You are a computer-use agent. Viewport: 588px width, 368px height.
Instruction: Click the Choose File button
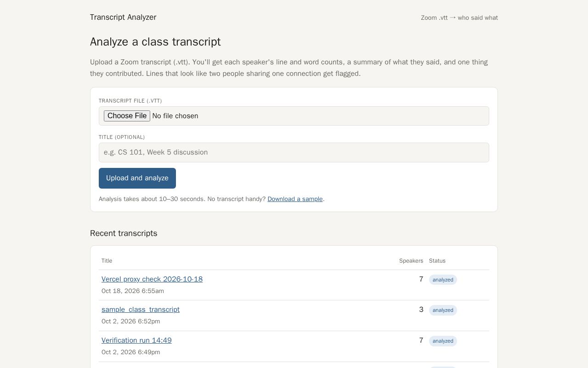(127, 116)
